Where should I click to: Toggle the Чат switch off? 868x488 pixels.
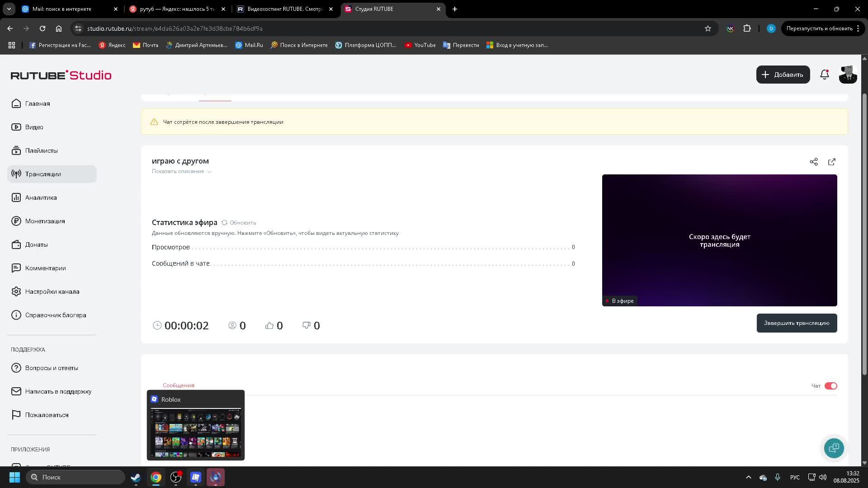830,386
